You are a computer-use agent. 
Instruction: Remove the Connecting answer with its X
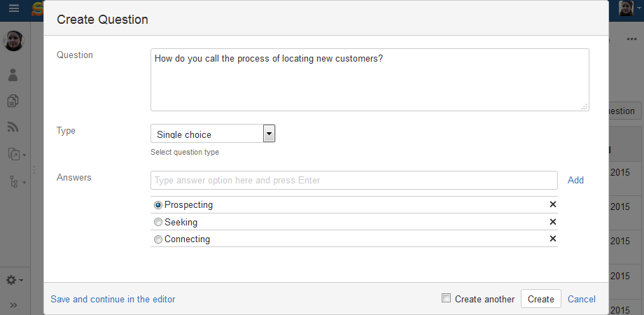[x=552, y=239]
